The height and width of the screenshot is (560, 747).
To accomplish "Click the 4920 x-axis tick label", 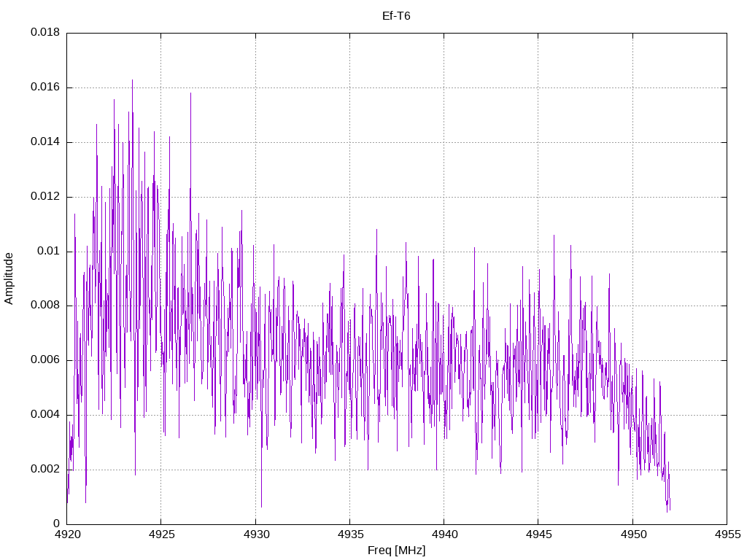I will point(66,534).
